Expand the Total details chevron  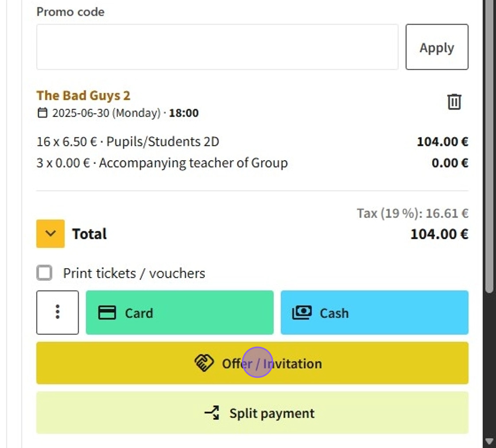coord(50,234)
